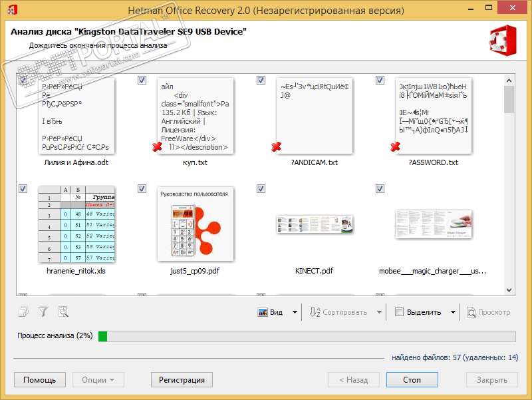The width and height of the screenshot is (532, 400).
Task: Click the file name ?ANDICAM.txt
Action: pyautogui.click(x=314, y=162)
